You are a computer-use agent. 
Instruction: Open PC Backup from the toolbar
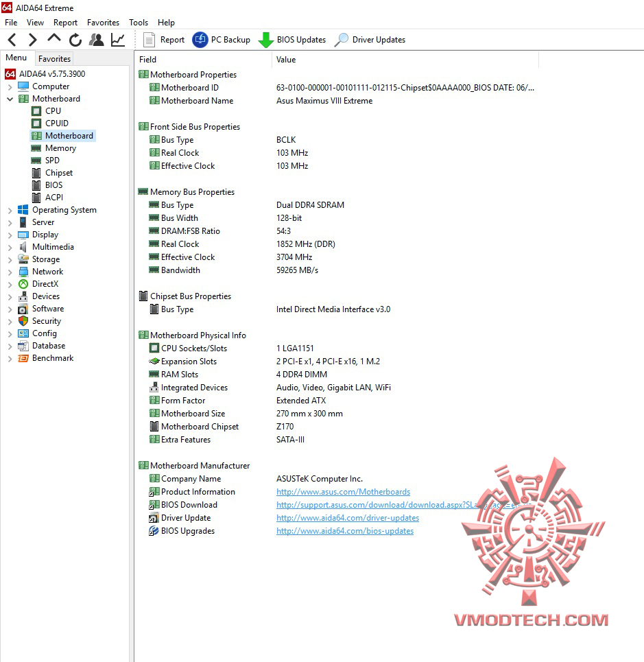221,40
